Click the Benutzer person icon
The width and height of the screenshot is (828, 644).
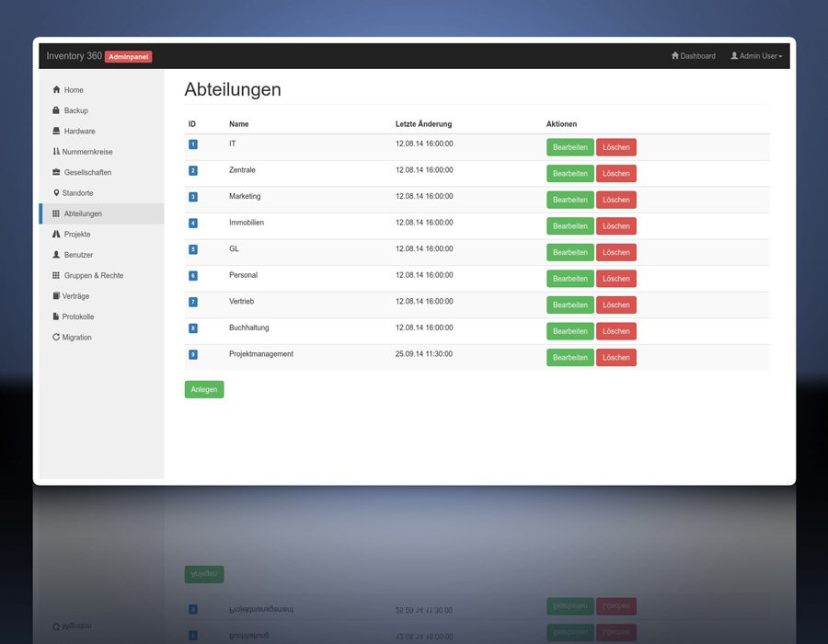56,255
